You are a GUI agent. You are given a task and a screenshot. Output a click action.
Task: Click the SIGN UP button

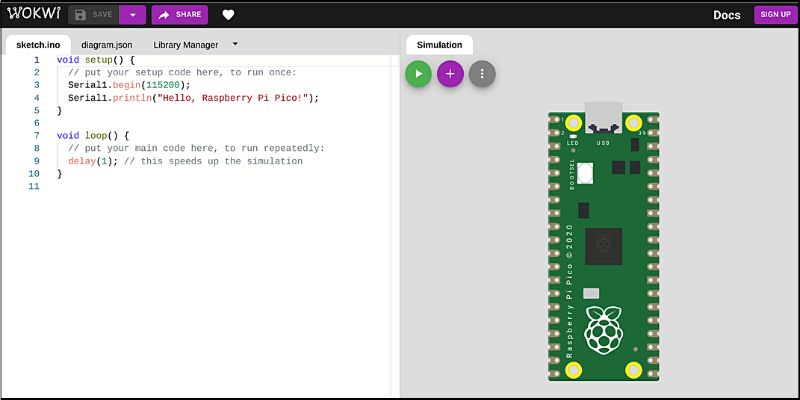(776, 14)
